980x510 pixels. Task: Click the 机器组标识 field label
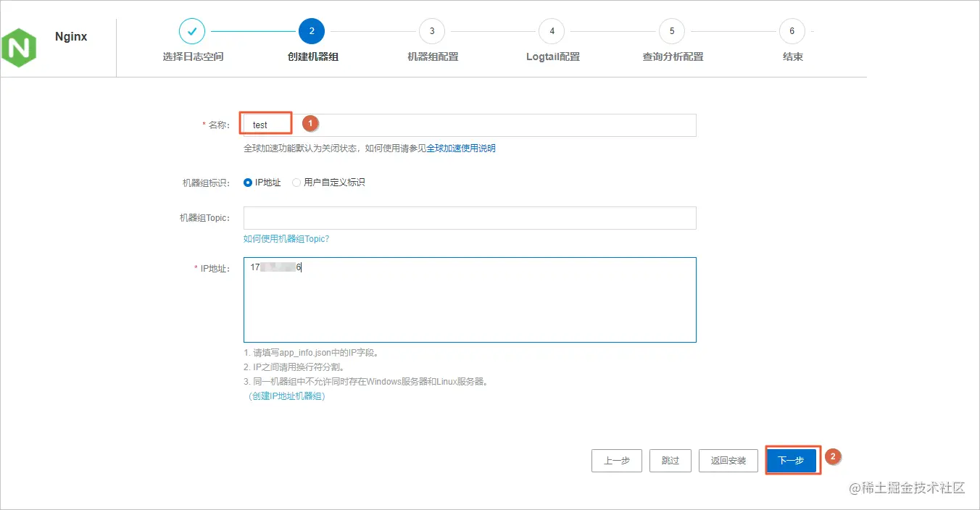(206, 183)
